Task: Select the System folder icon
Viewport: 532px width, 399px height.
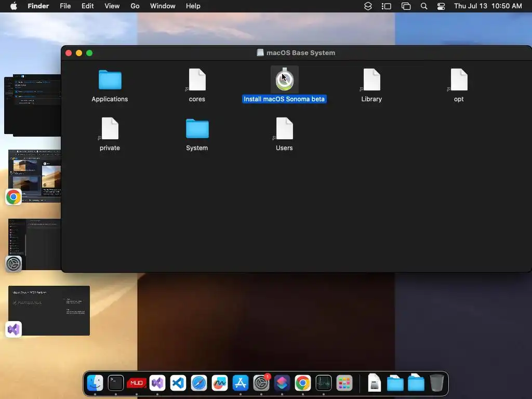Action: click(x=197, y=129)
